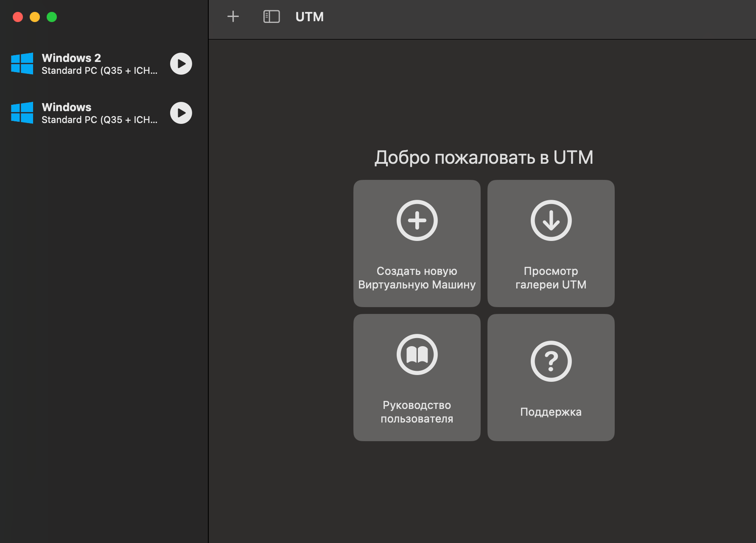This screenshot has width=756, height=543.
Task: Click the plus icon in the toolbar
Action: [233, 17]
